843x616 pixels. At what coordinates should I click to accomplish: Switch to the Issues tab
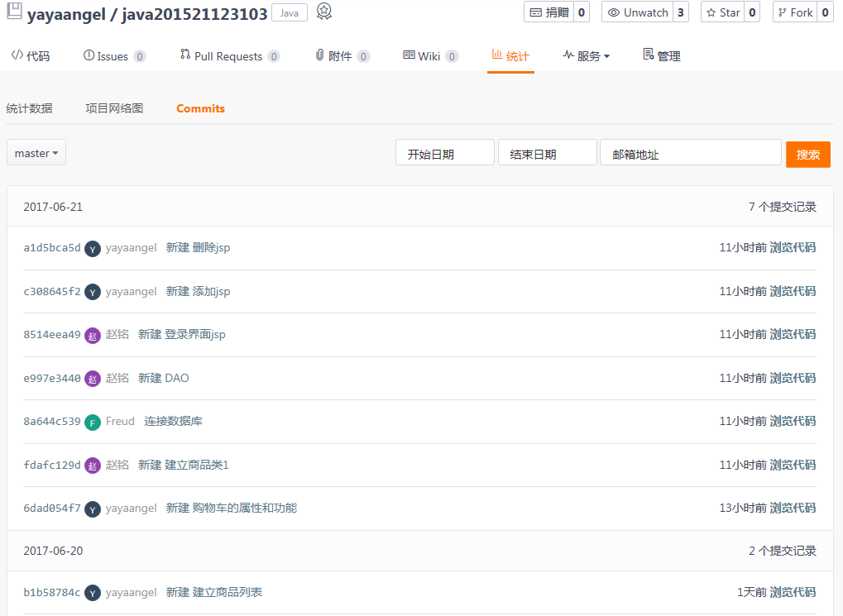coord(114,56)
